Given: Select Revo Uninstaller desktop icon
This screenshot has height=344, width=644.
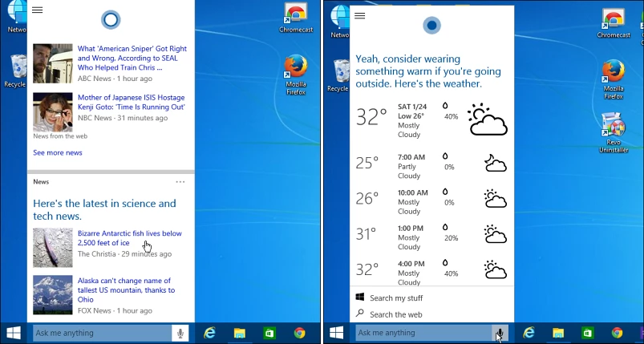Looking at the screenshot, I should point(614,133).
